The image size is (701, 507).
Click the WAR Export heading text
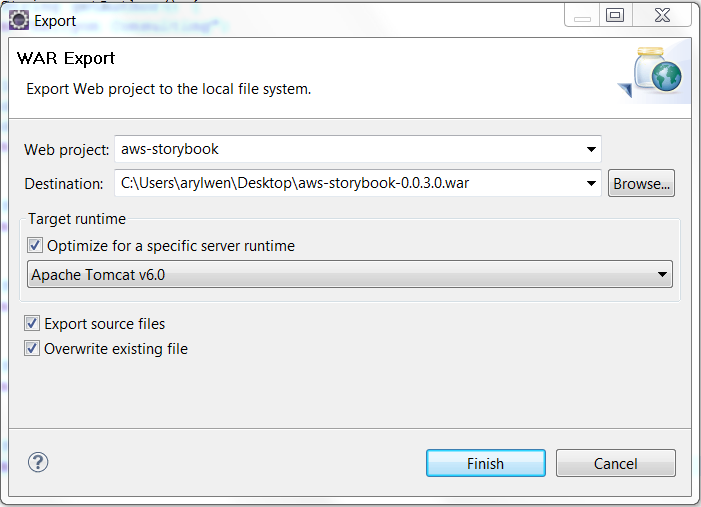66,58
